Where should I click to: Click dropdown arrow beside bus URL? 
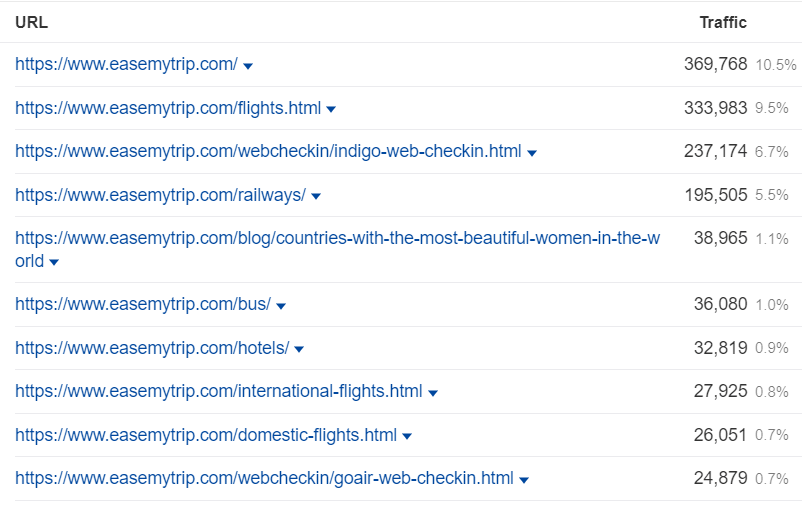(x=281, y=306)
